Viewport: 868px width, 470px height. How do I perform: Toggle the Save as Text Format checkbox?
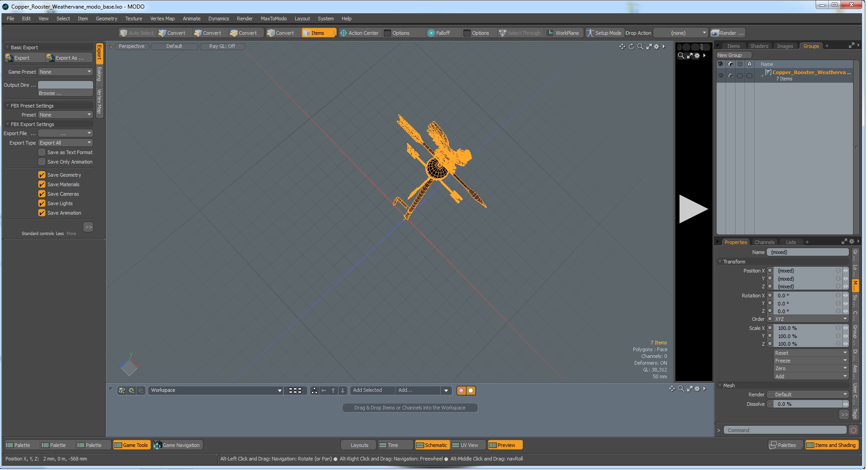[42, 152]
